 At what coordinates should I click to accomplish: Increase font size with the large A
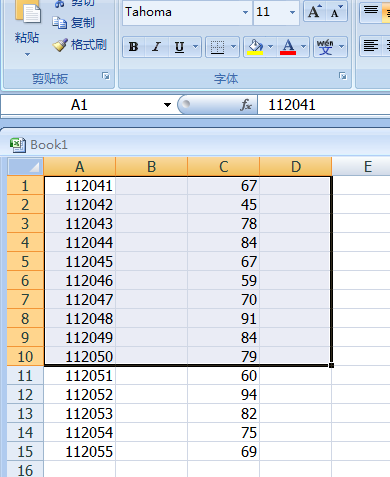tap(314, 12)
